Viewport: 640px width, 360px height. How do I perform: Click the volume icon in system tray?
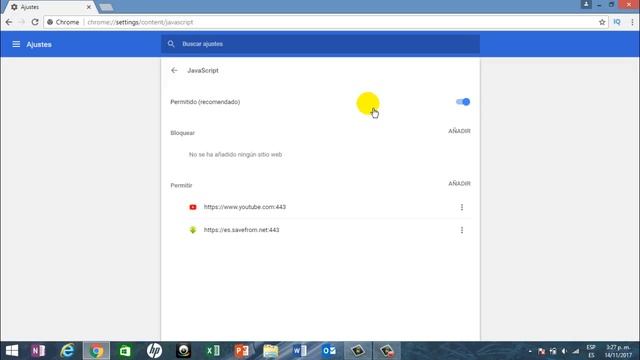[x=564, y=351]
